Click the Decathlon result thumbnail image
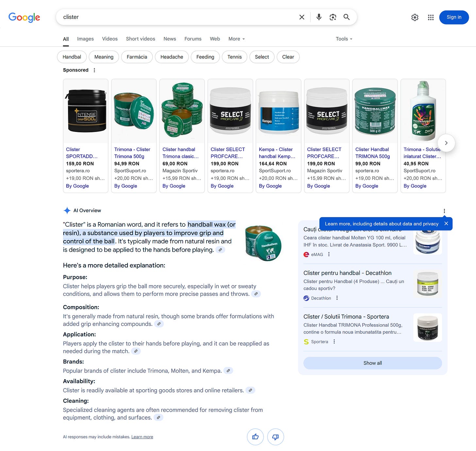 point(428,284)
